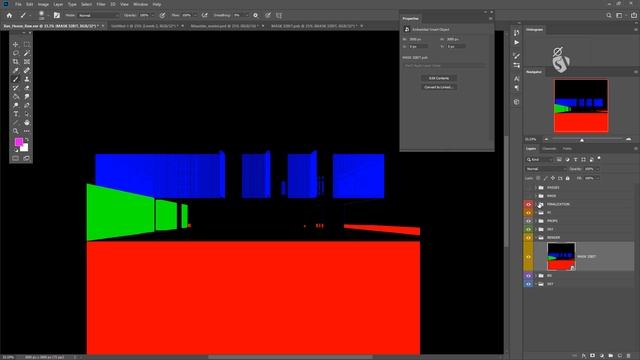640x360 pixels.
Task: Select the Eyedropper tool
Action: click(x=16, y=71)
